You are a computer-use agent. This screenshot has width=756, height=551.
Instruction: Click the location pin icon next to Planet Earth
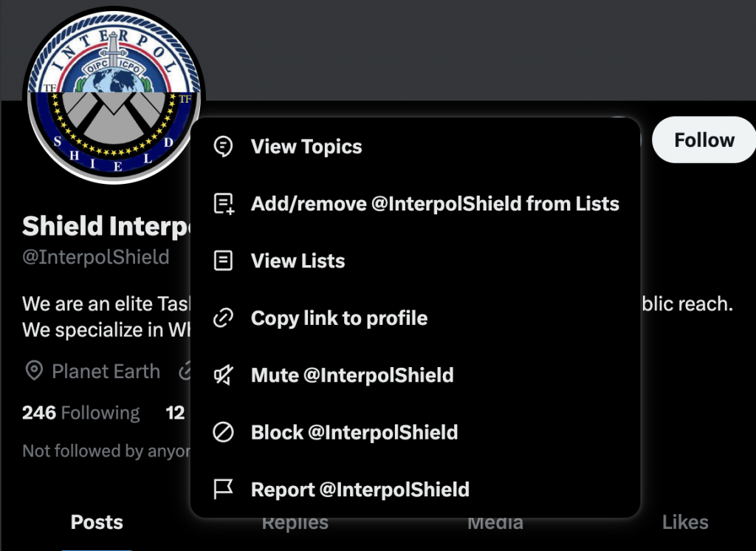(x=34, y=371)
